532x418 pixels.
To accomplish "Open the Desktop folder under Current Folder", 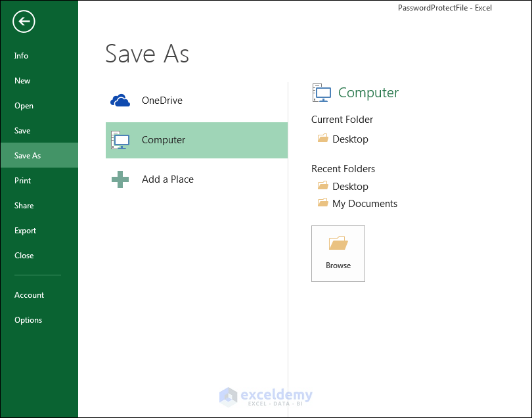I will [x=341, y=139].
